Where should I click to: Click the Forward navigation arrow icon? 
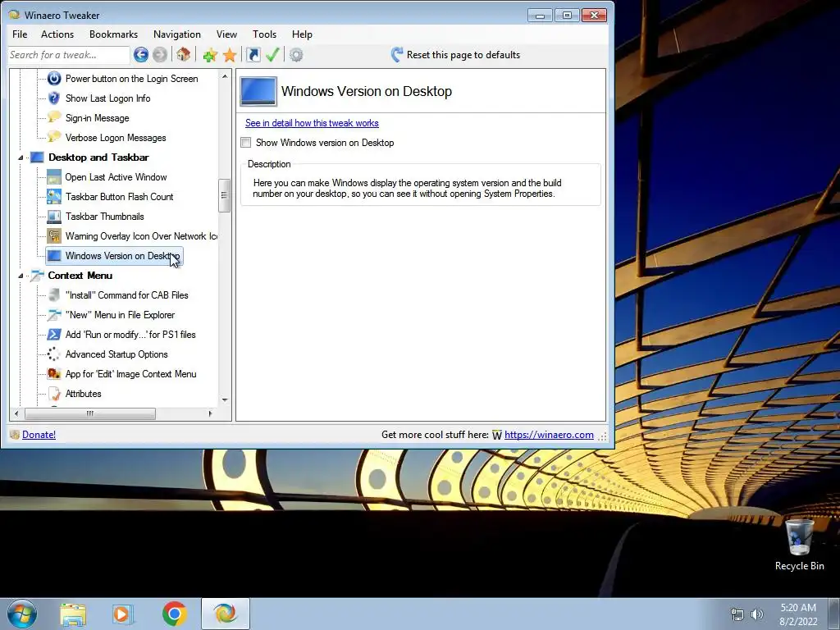click(160, 55)
